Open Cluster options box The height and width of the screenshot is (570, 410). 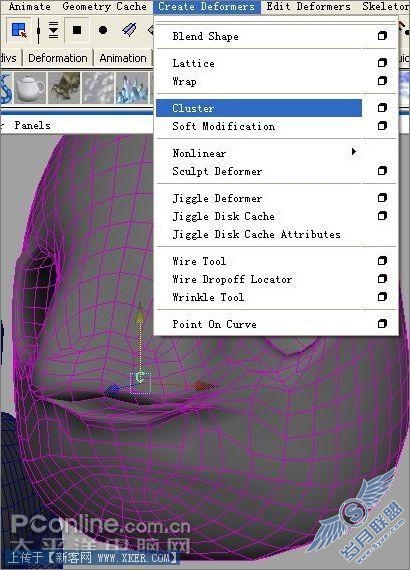(382, 108)
